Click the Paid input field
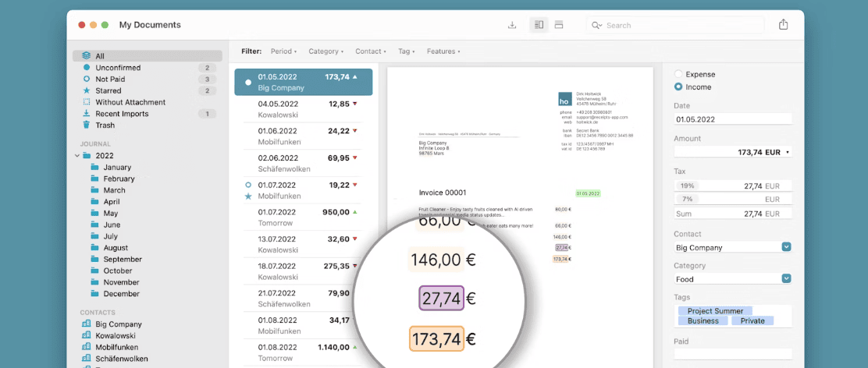 (733, 354)
